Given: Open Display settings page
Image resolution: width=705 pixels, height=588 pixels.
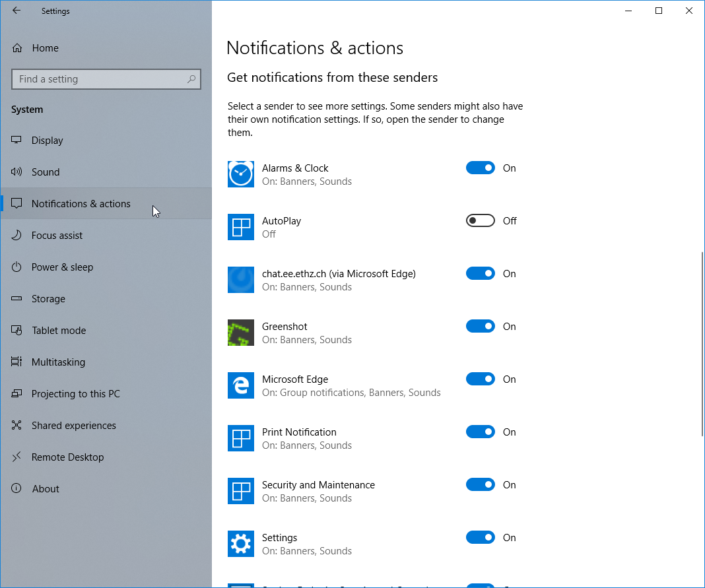Looking at the screenshot, I should [106, 141].
